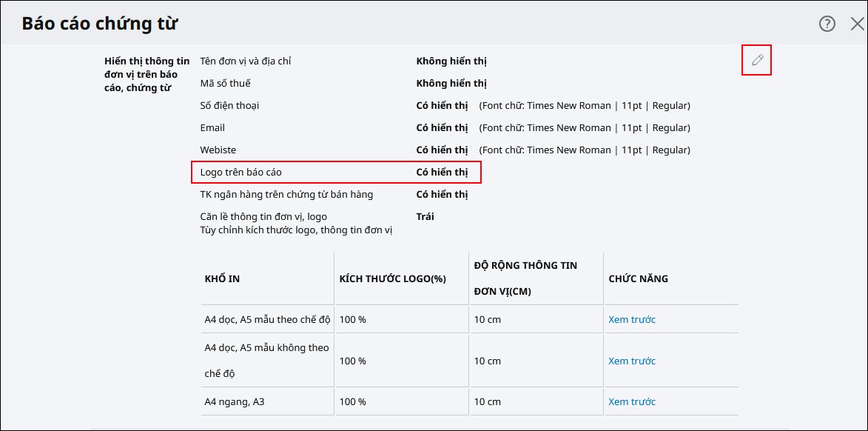Image resolution: width=868 pixels, height=431 pixels.
Task: Select the Email row label
Action: (x=212, y=128)
